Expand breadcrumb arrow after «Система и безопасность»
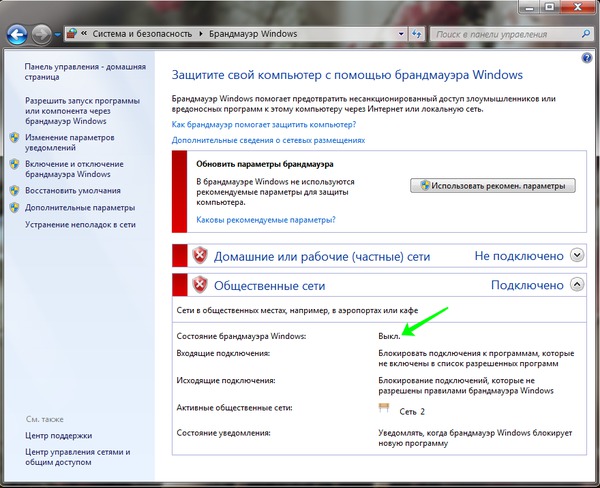 point(201,34)
